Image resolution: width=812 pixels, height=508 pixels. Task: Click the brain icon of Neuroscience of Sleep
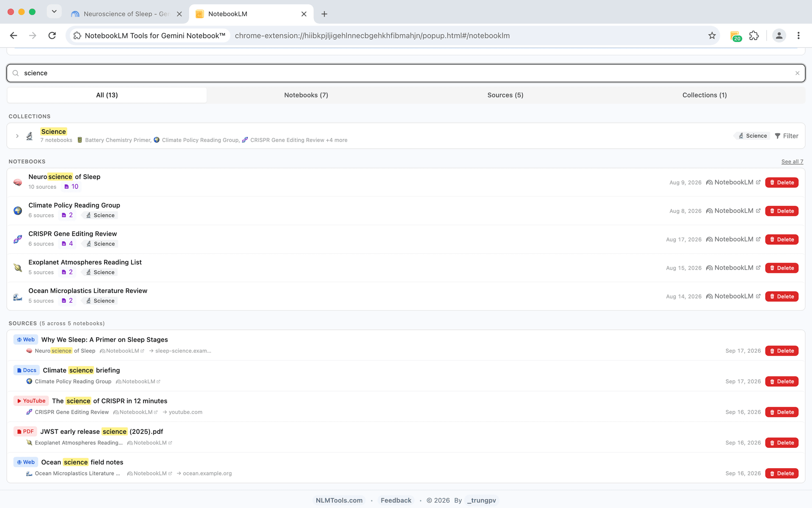pyautogui.click(x=18, y=182)
